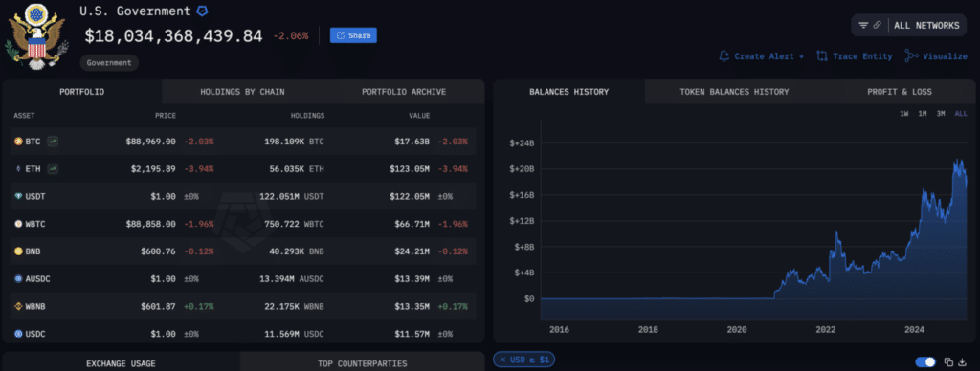The image size is (980, 371).
Task: Click the chart icon next to BTC
Action: click(x=53, y=142)
